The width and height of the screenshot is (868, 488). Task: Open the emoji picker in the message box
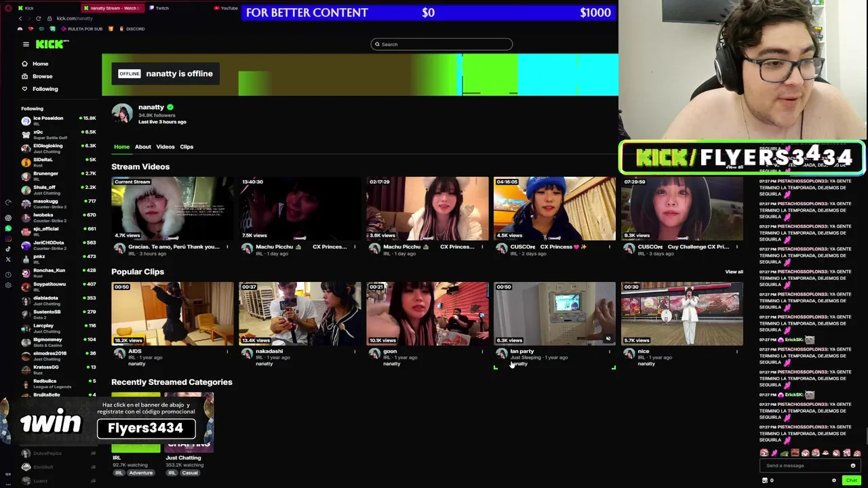tap(853, 466)
